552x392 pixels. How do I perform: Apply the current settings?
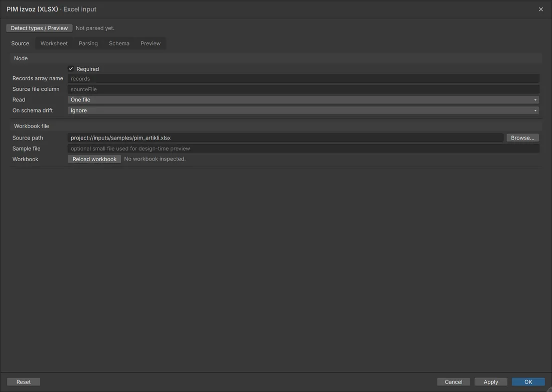[x=491, y=382]
